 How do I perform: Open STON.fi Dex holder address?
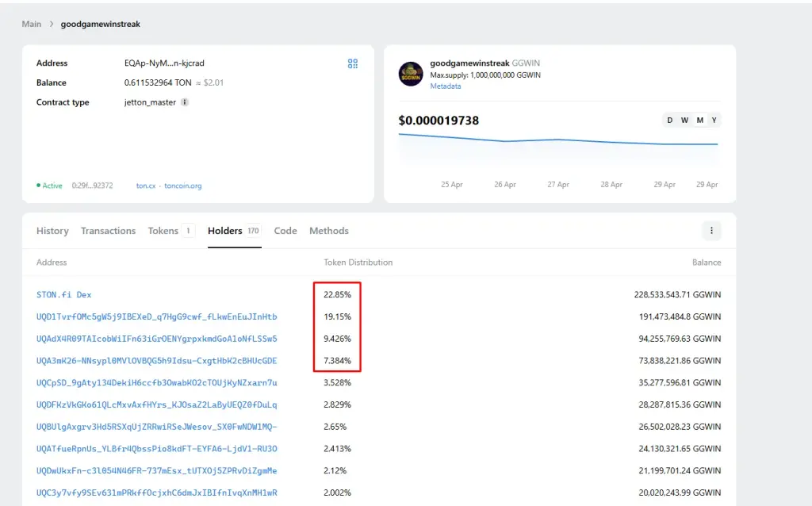click(x=63, y=294)
